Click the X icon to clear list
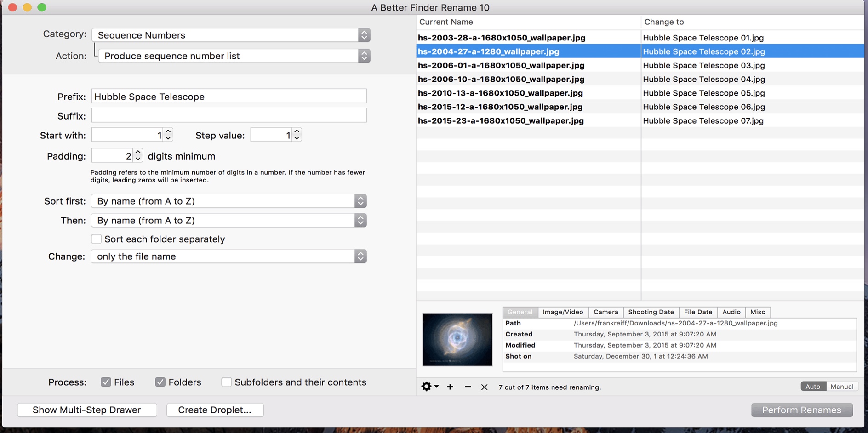Image resolution: width=868 pixels, height=433 pixels. (x=484, y=387)
